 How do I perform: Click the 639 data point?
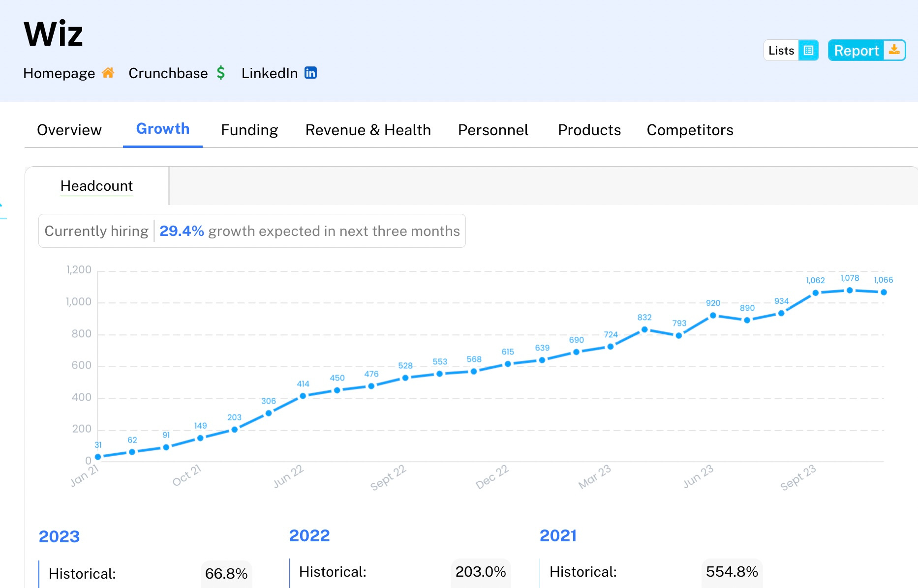click(542, 360)
